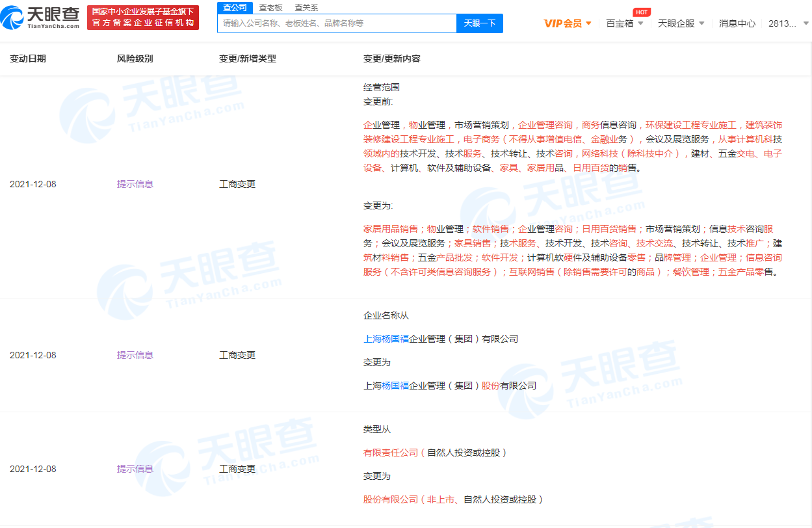Expand the 天眼企服 menu
Image resolution: width=812 pixels, height=528 pixels.
[x=681, y=23]
